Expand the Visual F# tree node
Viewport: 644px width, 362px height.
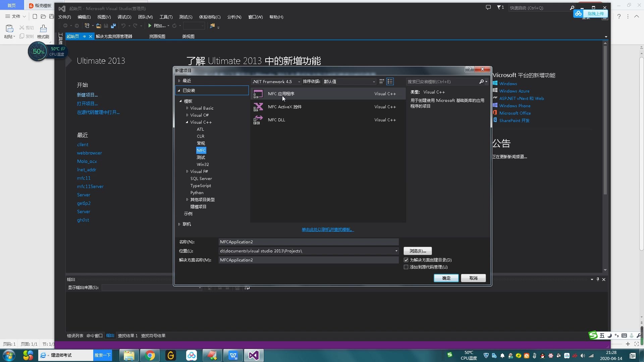187,172
